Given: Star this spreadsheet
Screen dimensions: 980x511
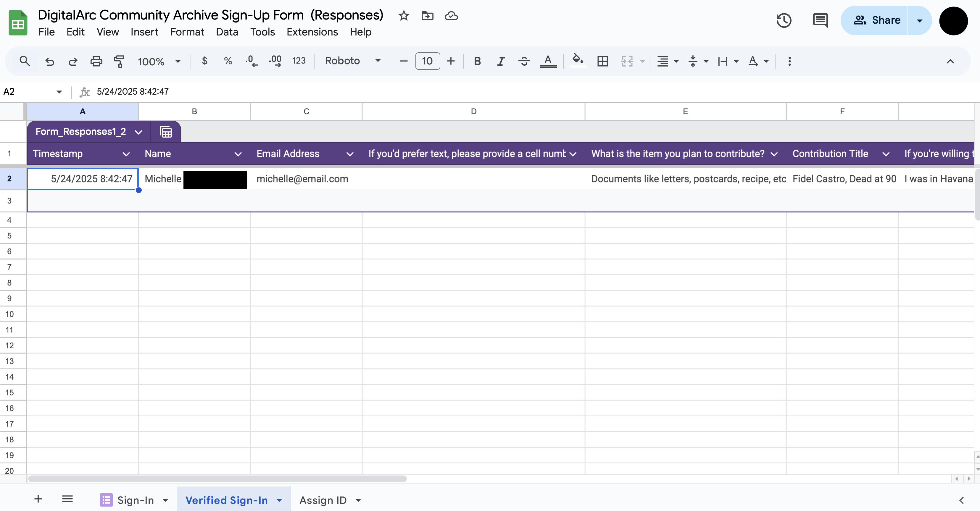Looking at the screenshot, I should click(404, 16).
